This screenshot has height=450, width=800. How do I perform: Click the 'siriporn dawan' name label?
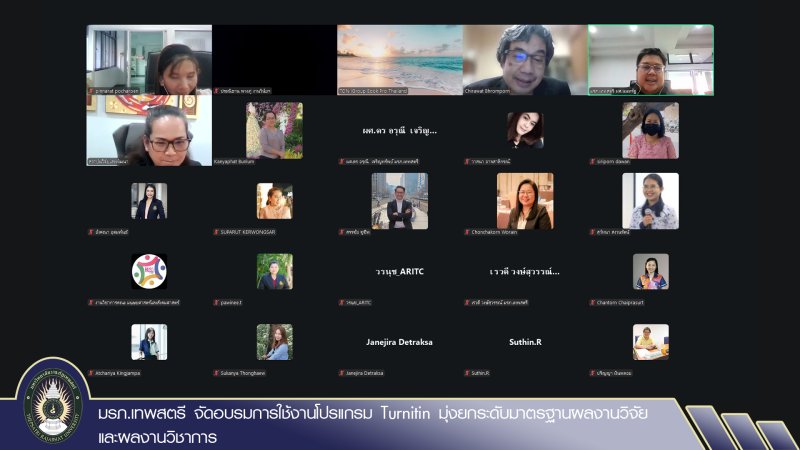[614, 161]
